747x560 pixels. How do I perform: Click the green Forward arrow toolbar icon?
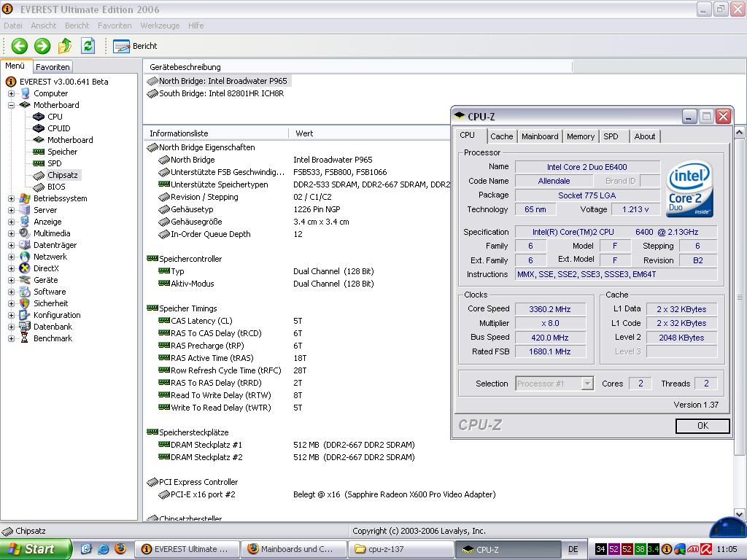point(42,46)
